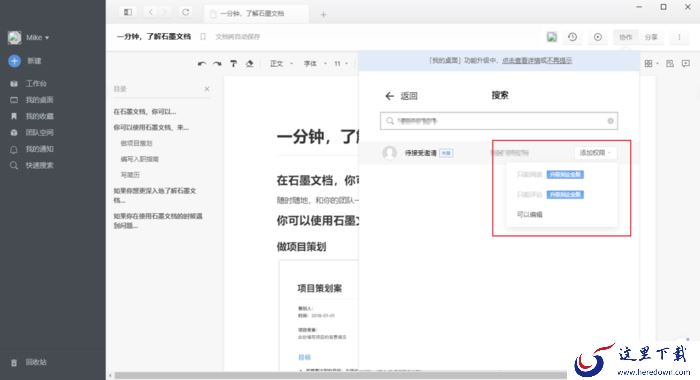The image size is (700, 380).
Task: Open a new tab with the plus icon
Action: pos(323,14)
